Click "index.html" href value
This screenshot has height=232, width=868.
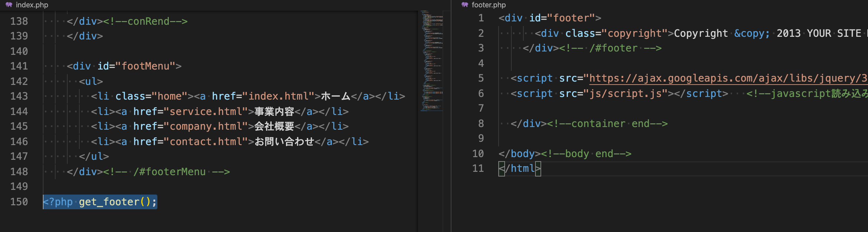click(278, 96)
